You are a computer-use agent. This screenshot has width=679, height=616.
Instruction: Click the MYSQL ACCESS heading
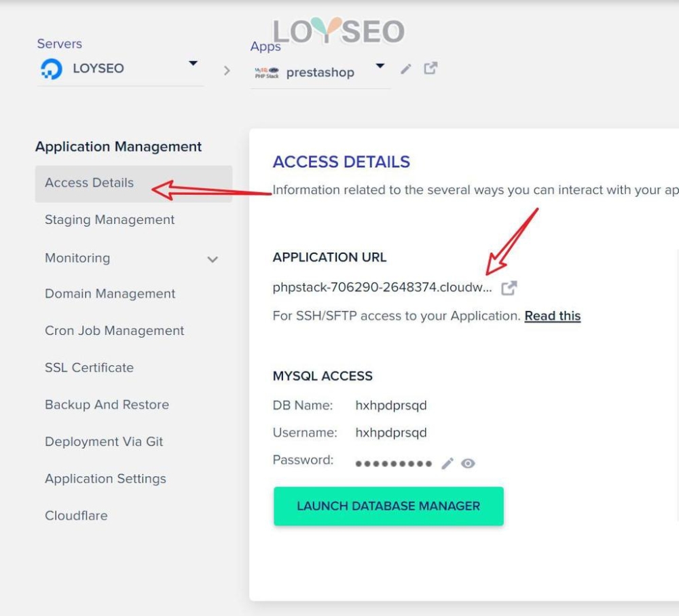[x=322, y=376]
